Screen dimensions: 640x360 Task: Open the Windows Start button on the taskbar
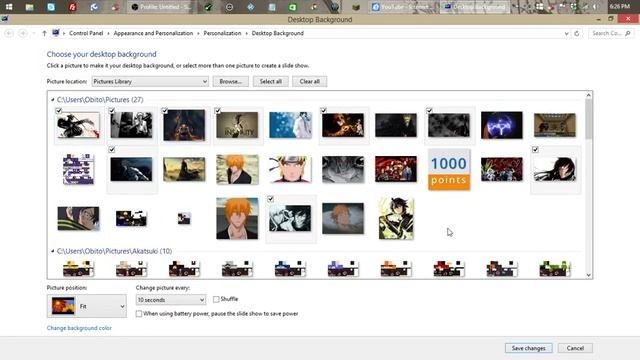pos(9,7)
